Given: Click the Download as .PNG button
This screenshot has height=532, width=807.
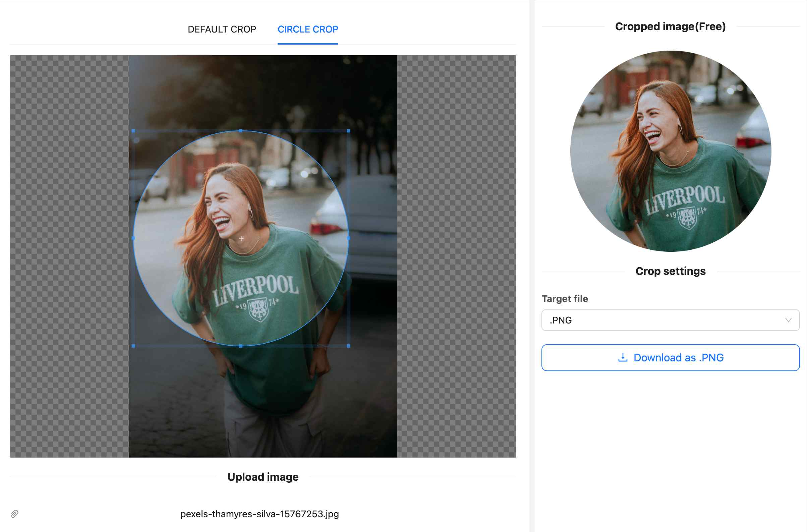Looking at the screenshot, I should coord(670,357).
